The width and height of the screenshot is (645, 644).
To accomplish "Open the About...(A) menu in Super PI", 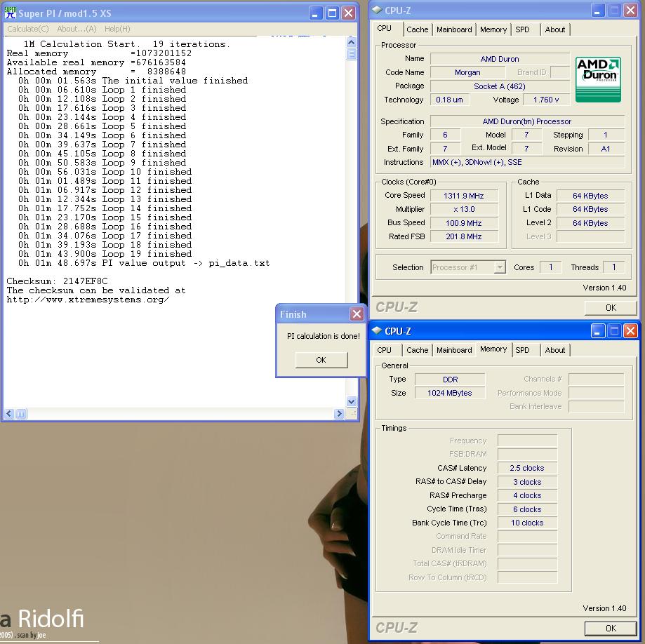I will coord(77,29).
